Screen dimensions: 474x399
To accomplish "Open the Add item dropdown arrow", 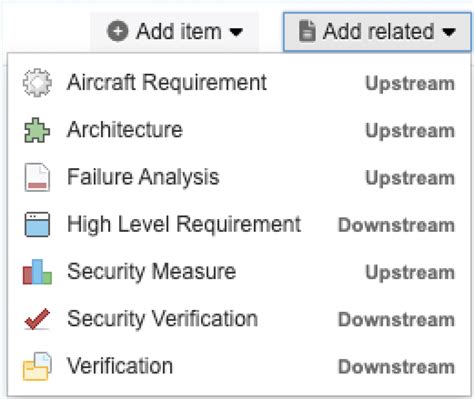I will click(236, 32).
